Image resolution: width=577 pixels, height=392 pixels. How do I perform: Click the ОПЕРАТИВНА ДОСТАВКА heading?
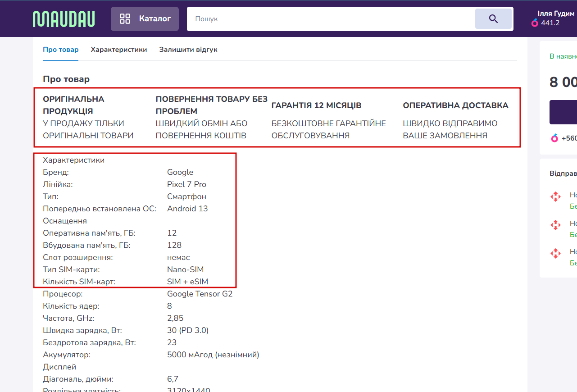click(455, 105)
